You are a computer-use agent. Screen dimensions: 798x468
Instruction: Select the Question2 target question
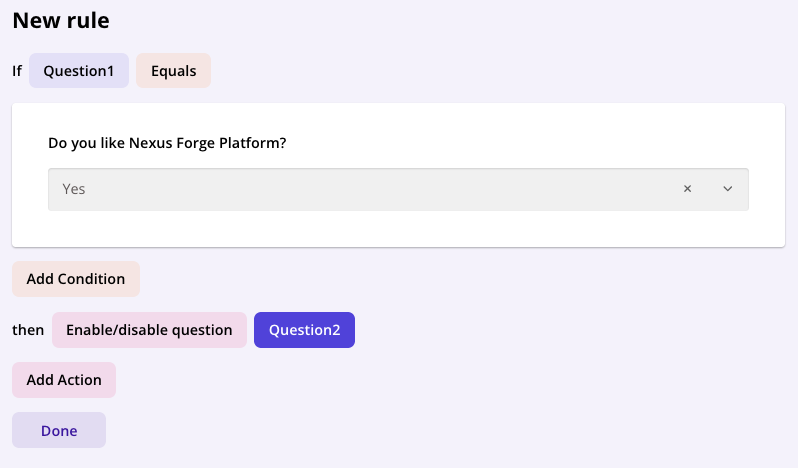[304, 330]
